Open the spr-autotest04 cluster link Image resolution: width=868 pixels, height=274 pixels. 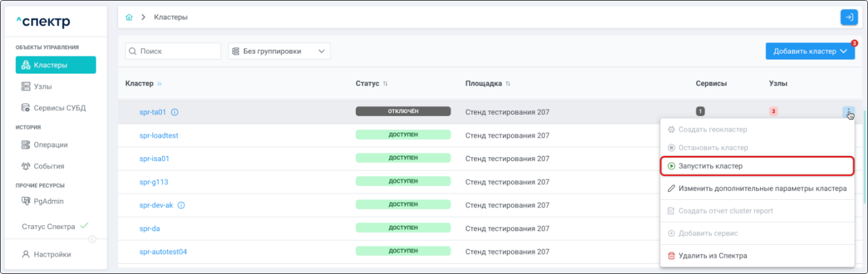tap(163, 252)
